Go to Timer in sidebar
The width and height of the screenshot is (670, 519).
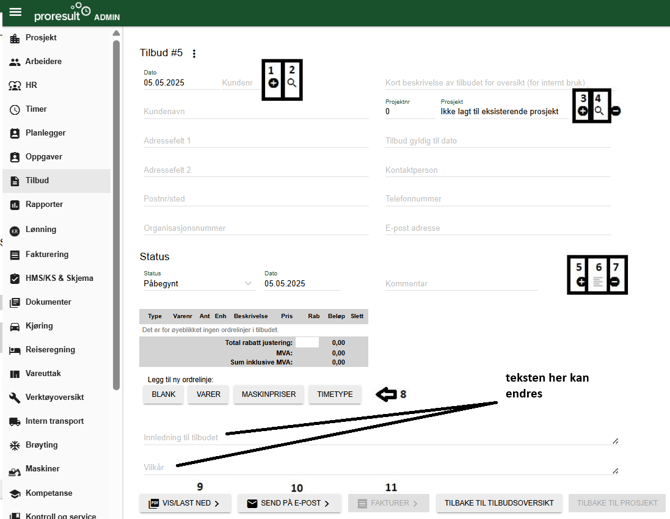click(x=36, y=109)
